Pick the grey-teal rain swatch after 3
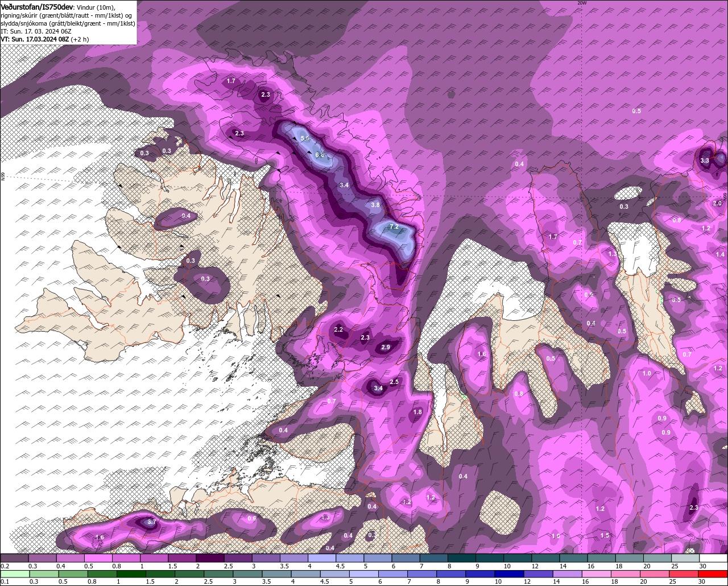This screenshot has width=728, height=586. pos(247,574)
